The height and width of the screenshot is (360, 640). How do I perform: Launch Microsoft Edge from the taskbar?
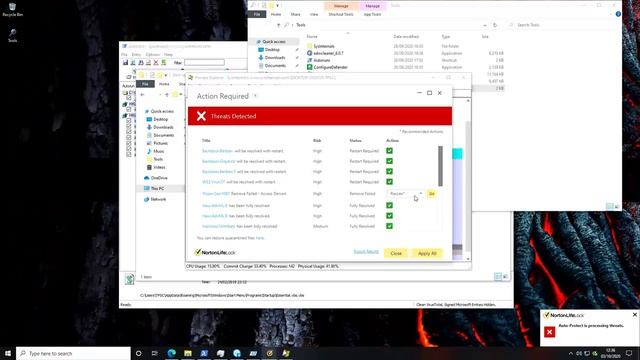pos(171,353)
